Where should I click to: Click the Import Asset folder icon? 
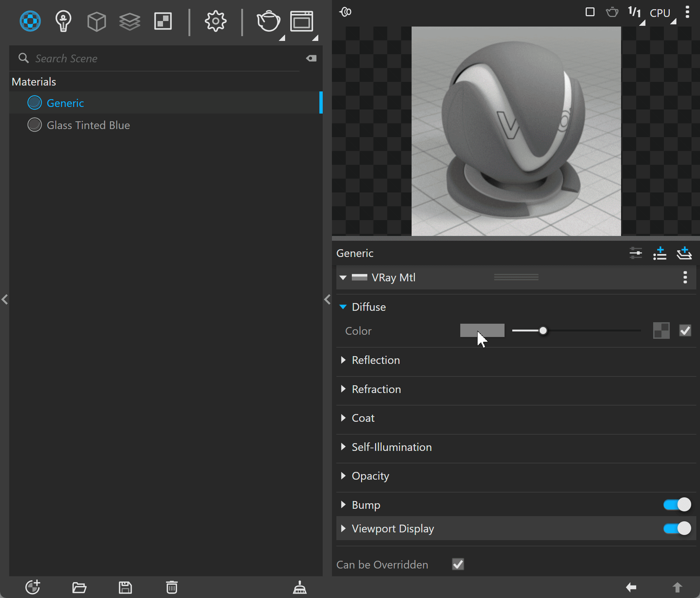point(79,587)
